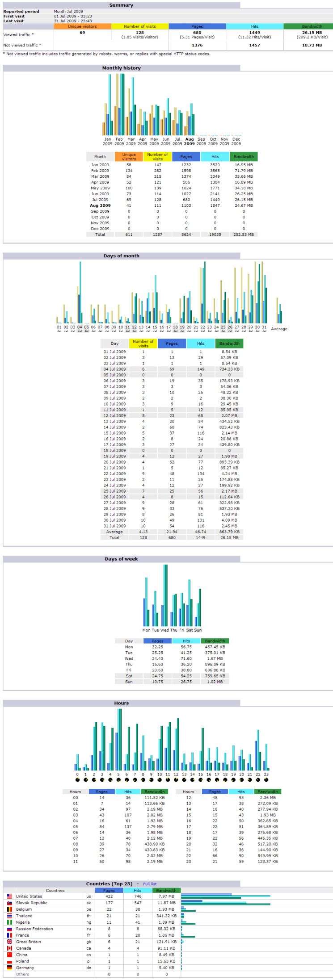Screen dimensions: 333x980
Task: Click the United States flag icon
Action: coord(10,896)
